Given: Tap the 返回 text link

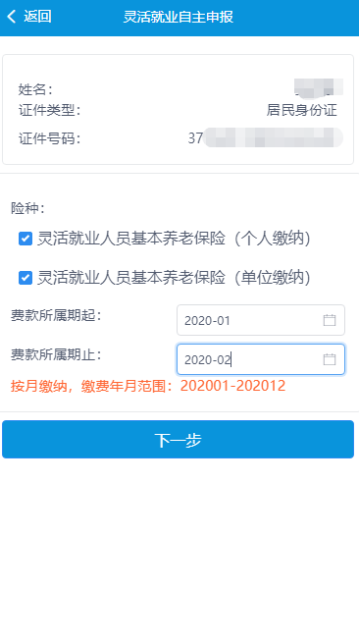Looking at the screenshot, I should pyautogui.click(x=37, y=17).
